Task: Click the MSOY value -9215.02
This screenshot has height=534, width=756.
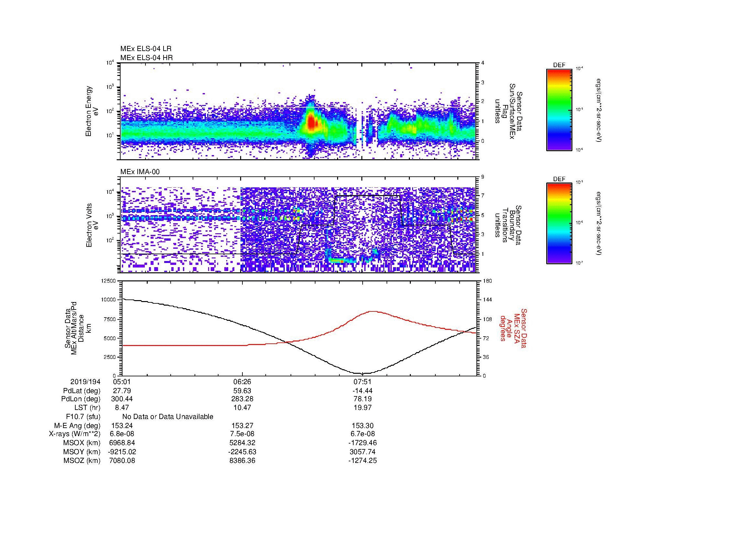Action: click(x=122, y=452)
